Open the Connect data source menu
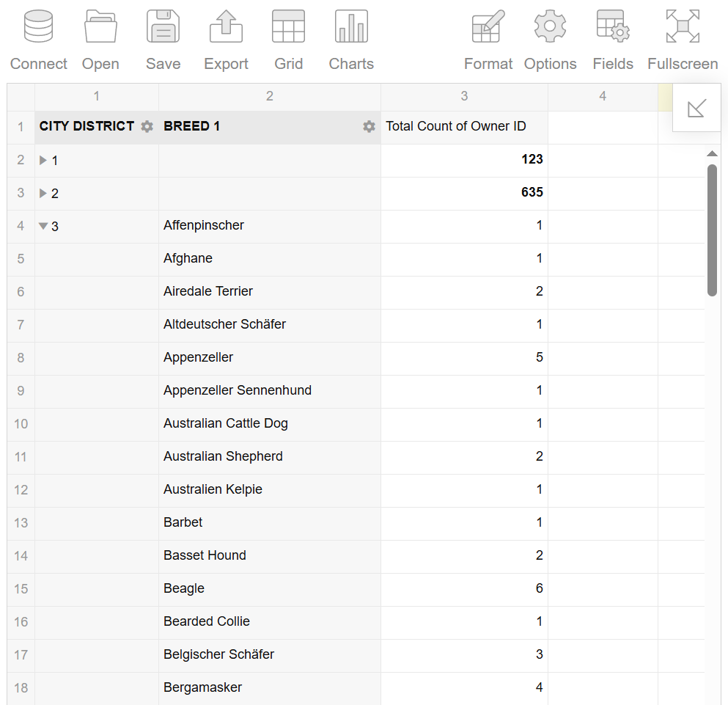Viewport: 728px width, 705px height. click(39, 40)
